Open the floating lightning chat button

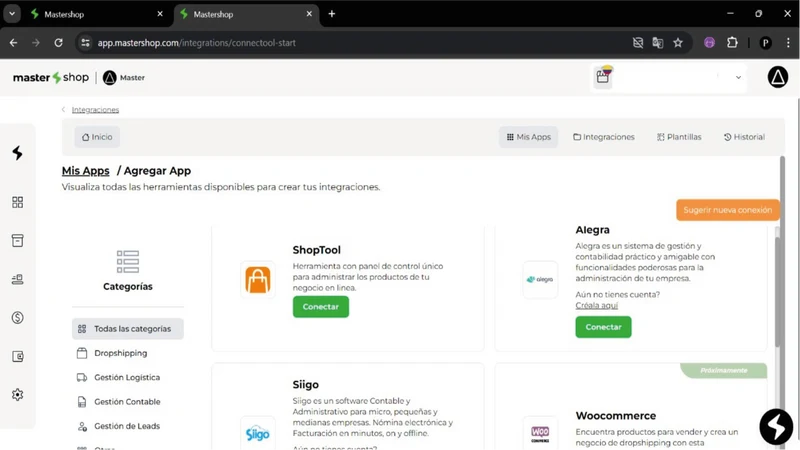coord(776,427)
